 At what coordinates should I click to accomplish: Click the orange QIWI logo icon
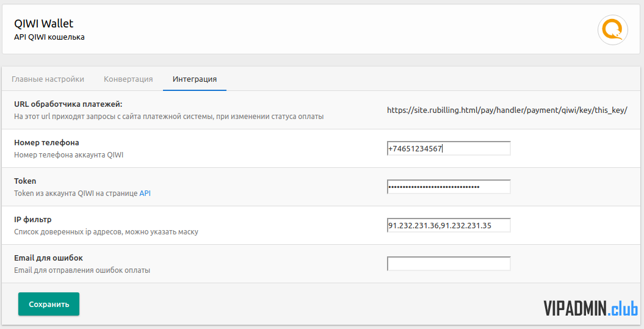tap(612, 30)
